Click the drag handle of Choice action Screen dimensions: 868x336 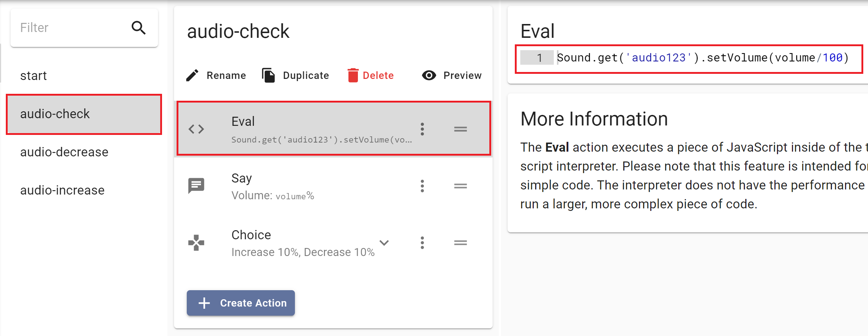pos(461,243)
